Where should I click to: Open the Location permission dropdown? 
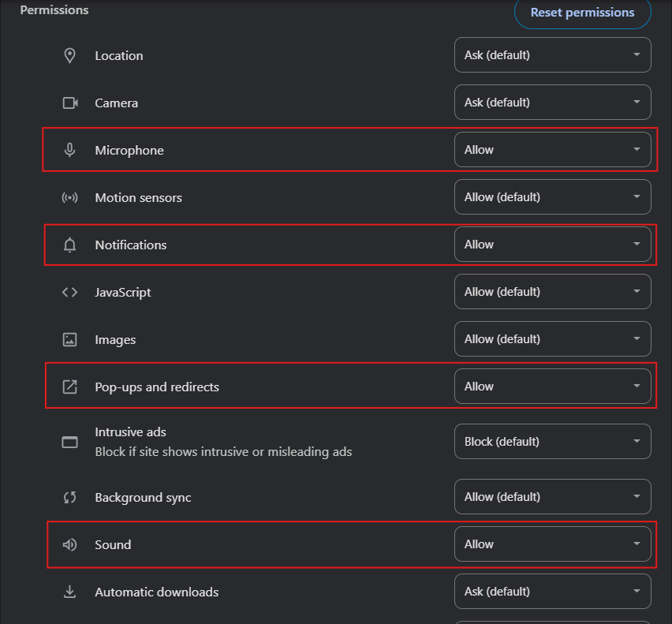[x=552, y=55]
